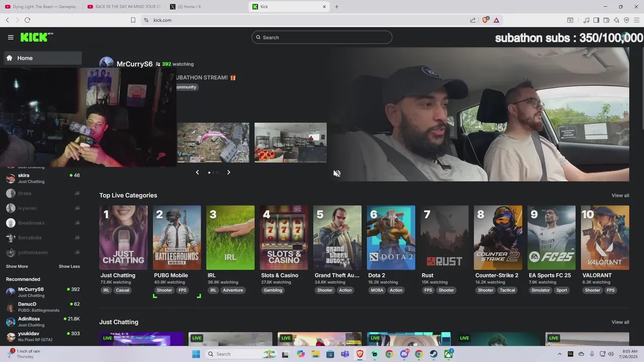Open the Dota 2 category thumbnail
Screen dimensions: 644x362
pos(391,238)
